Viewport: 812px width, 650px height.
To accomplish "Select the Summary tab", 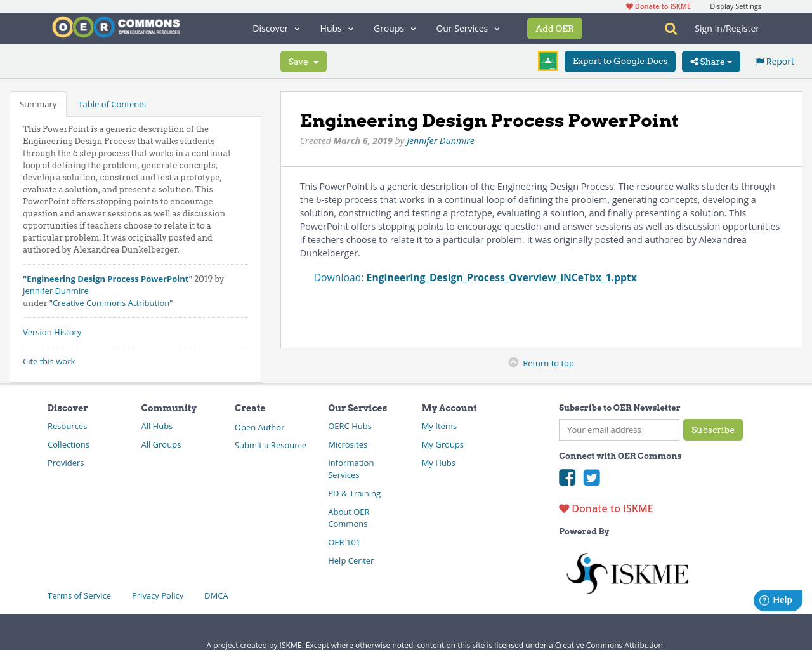I will click(x=37, y=103).
